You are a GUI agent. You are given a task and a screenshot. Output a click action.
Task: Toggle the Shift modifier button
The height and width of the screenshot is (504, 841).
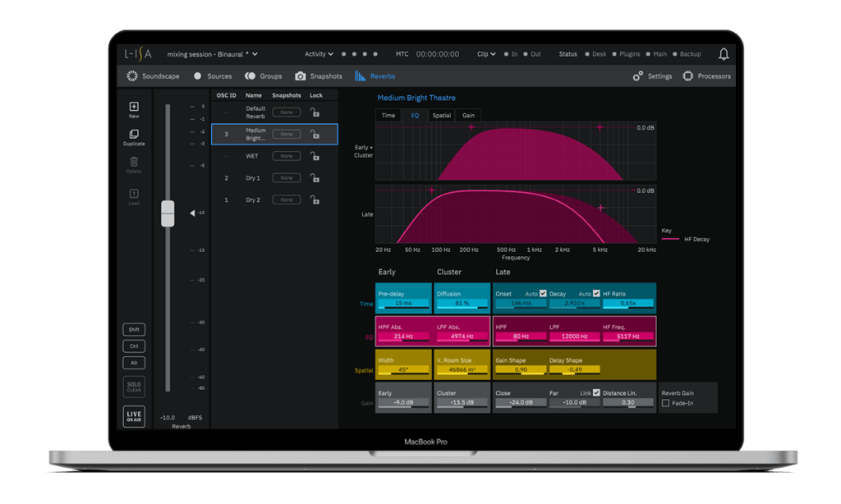coord(134,329)
